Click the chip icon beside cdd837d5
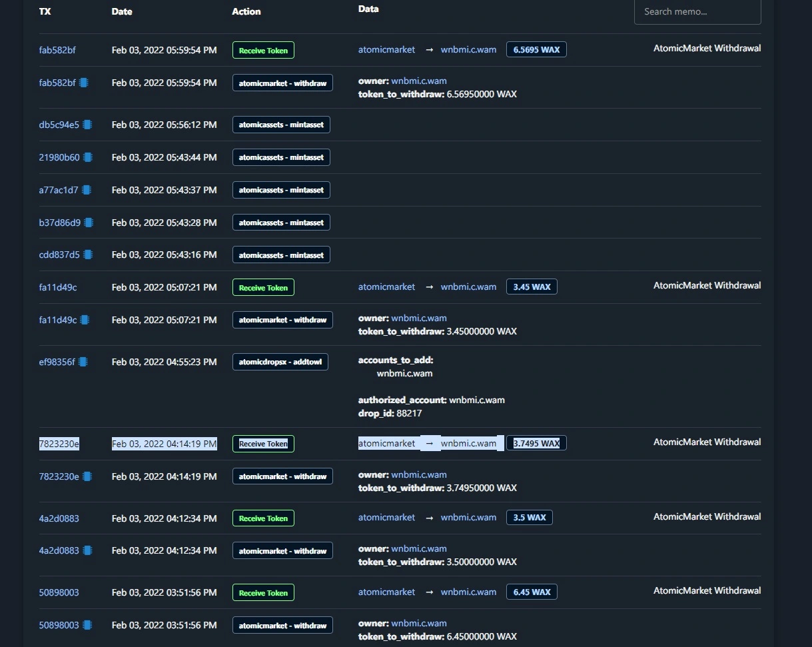This screenshot has height=647, width=812. [87, 255]
